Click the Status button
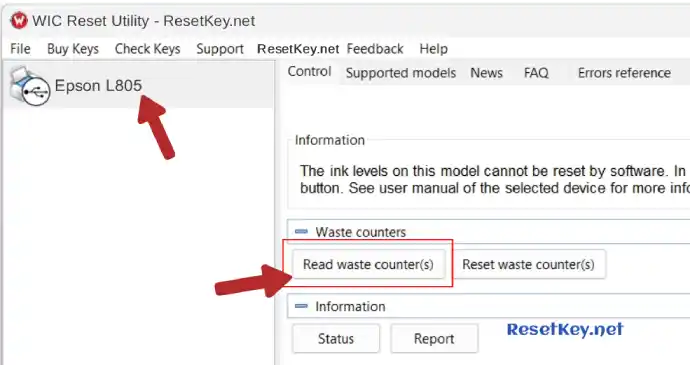The height and width of the screenshot is (365, 690). (336, 339)
